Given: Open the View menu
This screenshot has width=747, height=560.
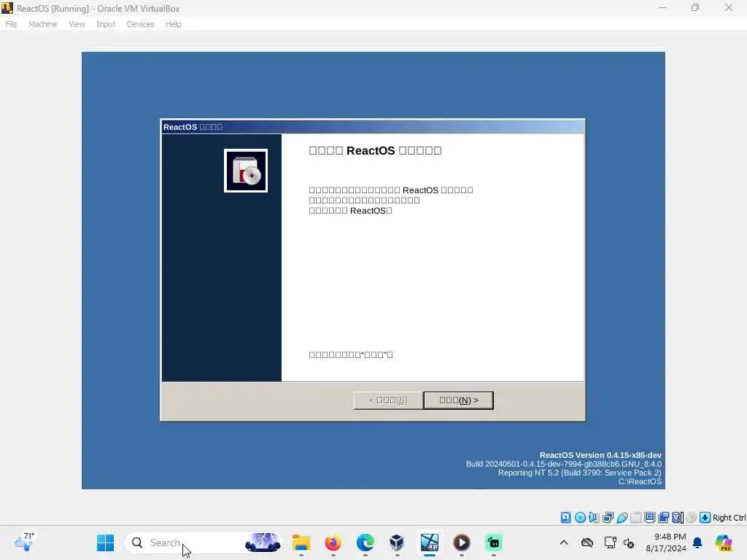Looking at the screenshot, I should (77, 24).
